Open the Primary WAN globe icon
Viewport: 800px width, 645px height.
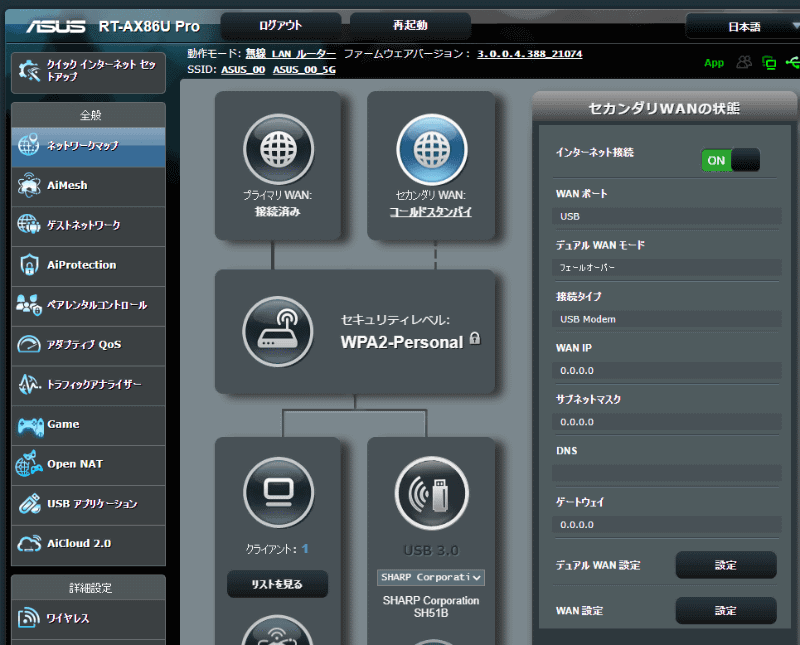pyautogui.click(x=278, y=150)
